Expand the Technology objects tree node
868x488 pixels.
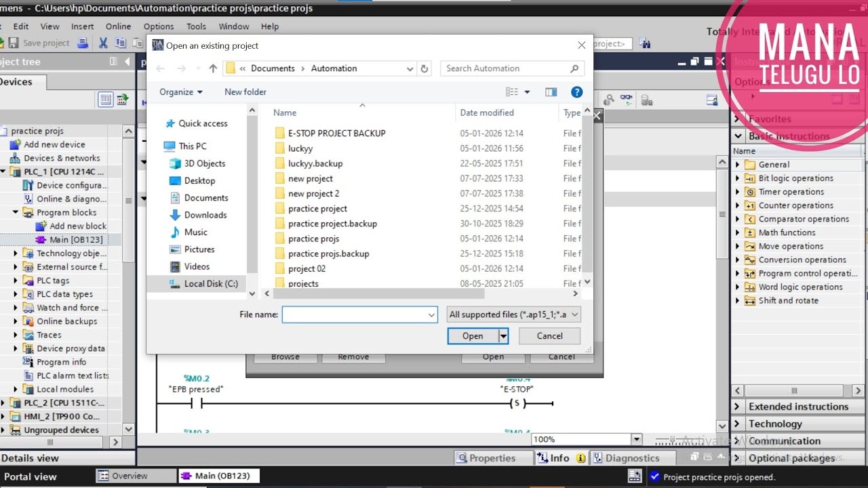click(16, 253)
